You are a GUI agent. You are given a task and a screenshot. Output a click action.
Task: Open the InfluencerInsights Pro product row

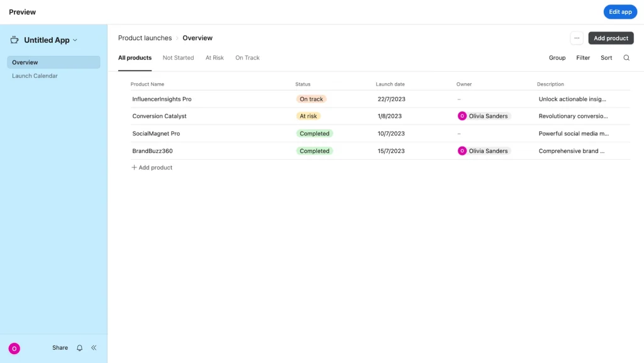[162, 99]
